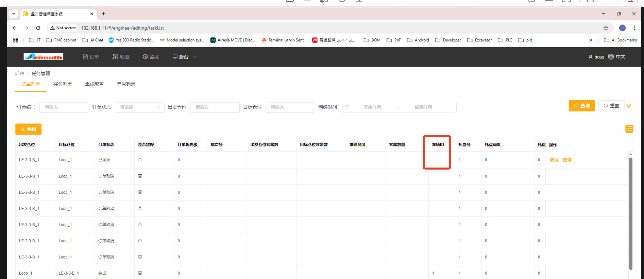Bookmark this page with star icon

pos(606,28)
